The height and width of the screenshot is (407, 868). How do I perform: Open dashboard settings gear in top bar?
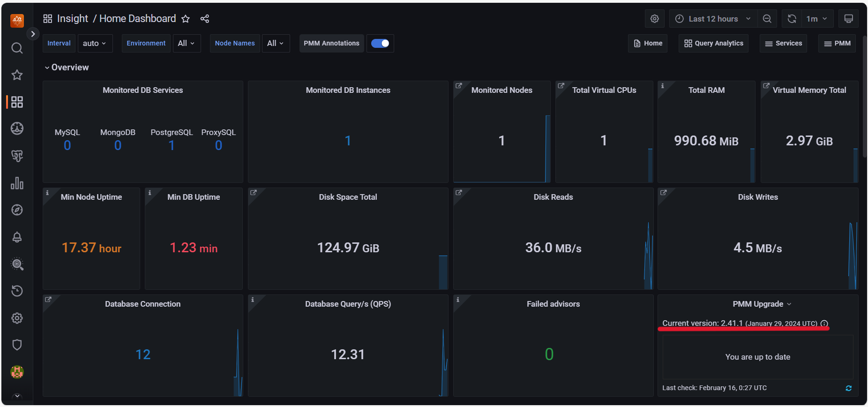point(655,19)
